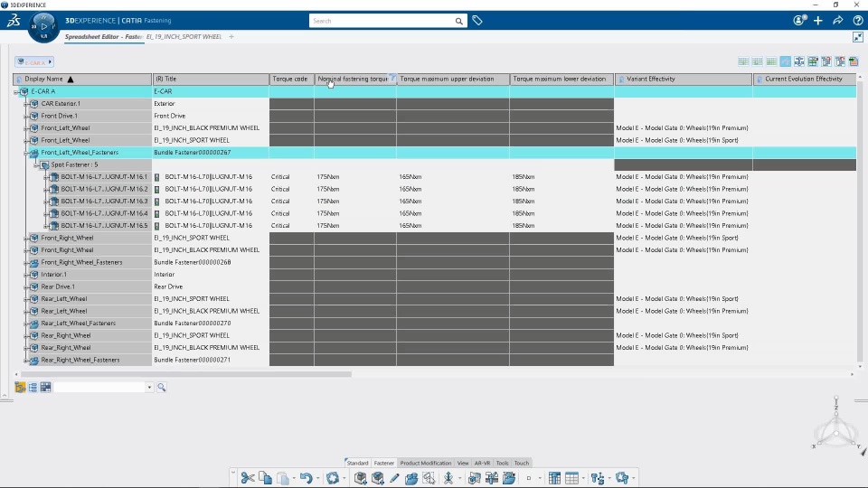Click the tree view icon below the table
Image resolution: width=868 pixels, height=488 pixels.
pos(21,388)
